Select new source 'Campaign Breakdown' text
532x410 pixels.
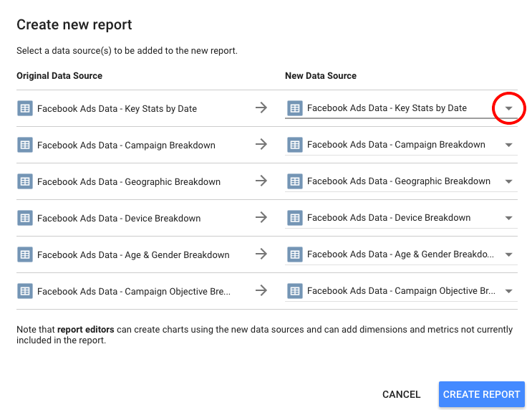pos(396,145)
